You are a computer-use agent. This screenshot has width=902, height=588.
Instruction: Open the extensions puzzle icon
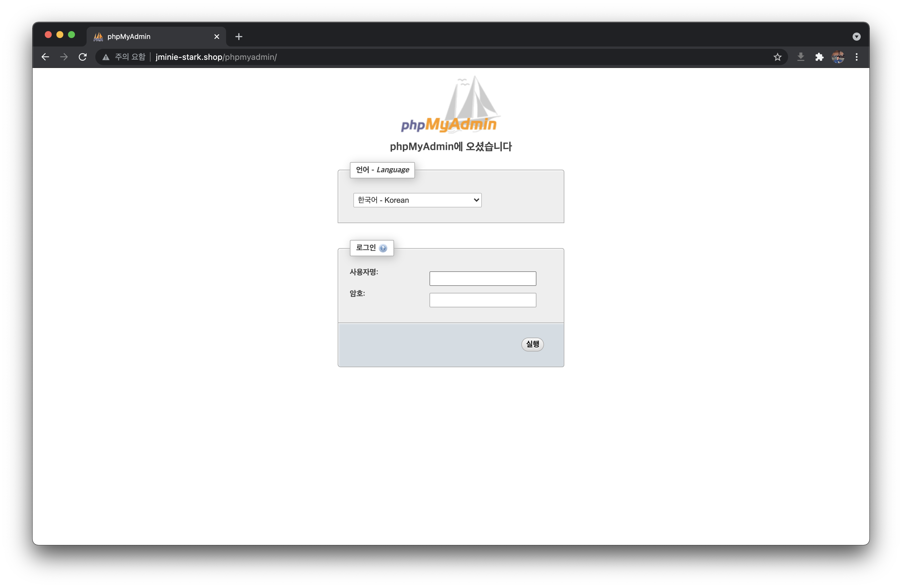point(819,57)
